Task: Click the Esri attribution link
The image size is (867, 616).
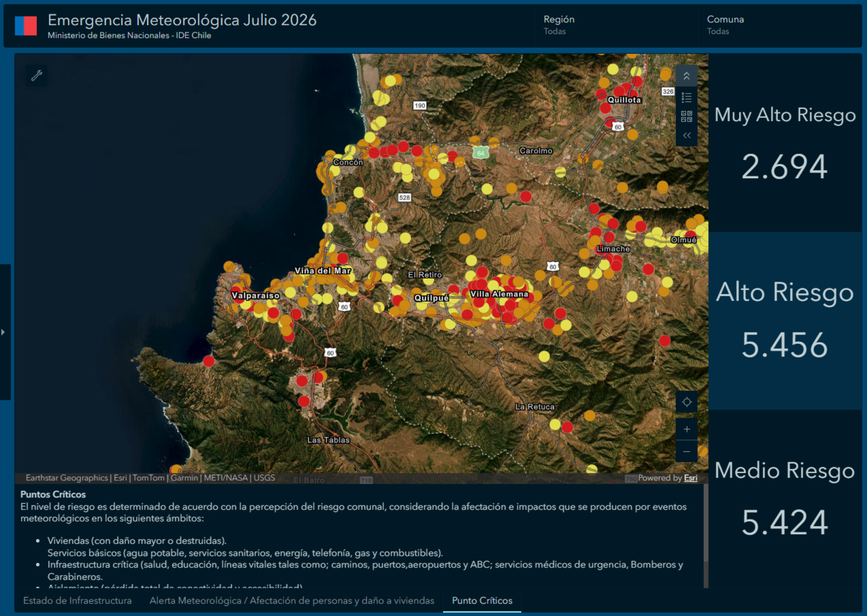Action: [x=690, y=478]
